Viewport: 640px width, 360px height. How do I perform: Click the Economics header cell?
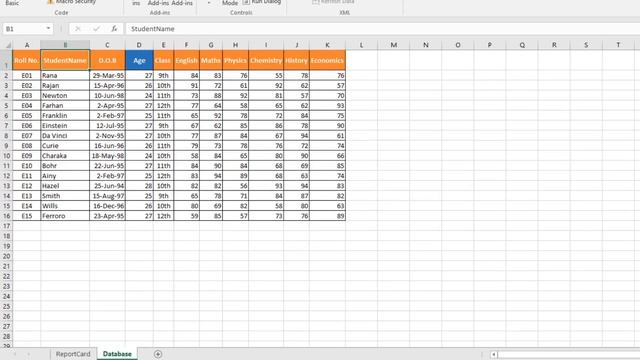(x=327, y=60)
